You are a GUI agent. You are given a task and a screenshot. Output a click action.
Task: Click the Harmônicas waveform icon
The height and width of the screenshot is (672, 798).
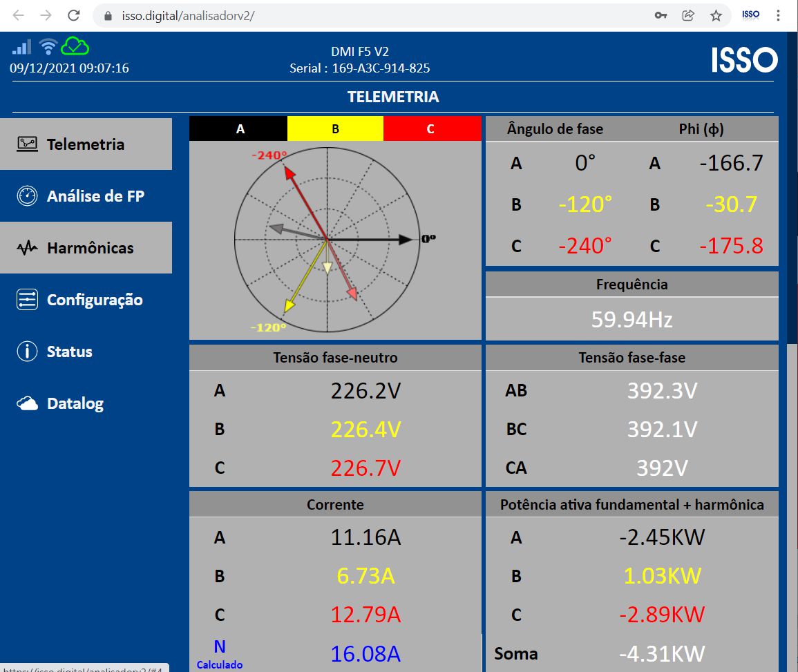pyautogui.click(x=27, y=248)
